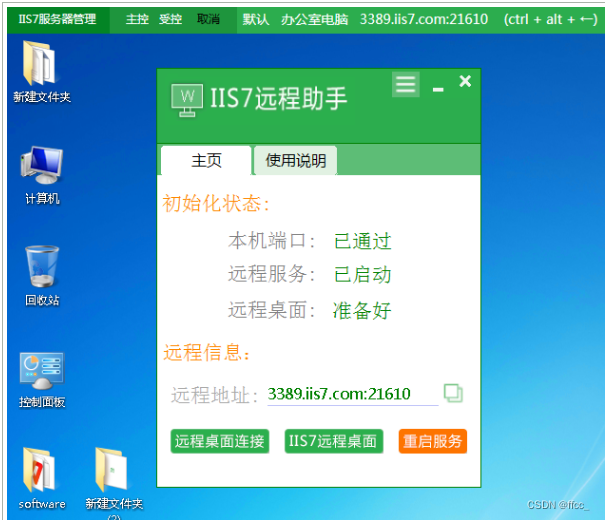The width and height of the screenshot is (605, 520).
Task: Click IIS7服务器管理 in the top bar
Action: click(x=57, y=19)
